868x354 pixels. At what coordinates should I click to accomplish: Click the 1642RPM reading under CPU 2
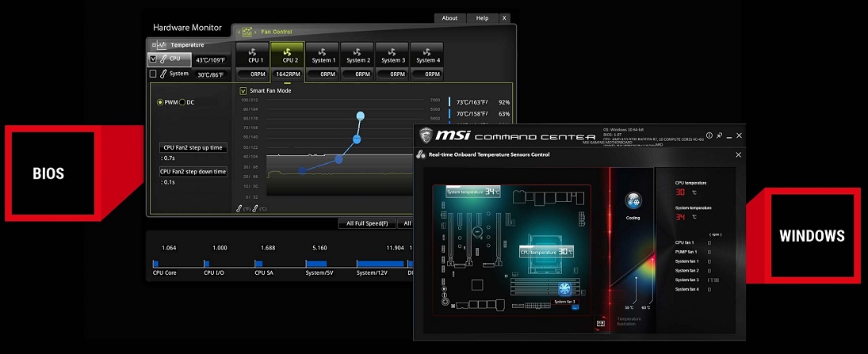point(287,74)
